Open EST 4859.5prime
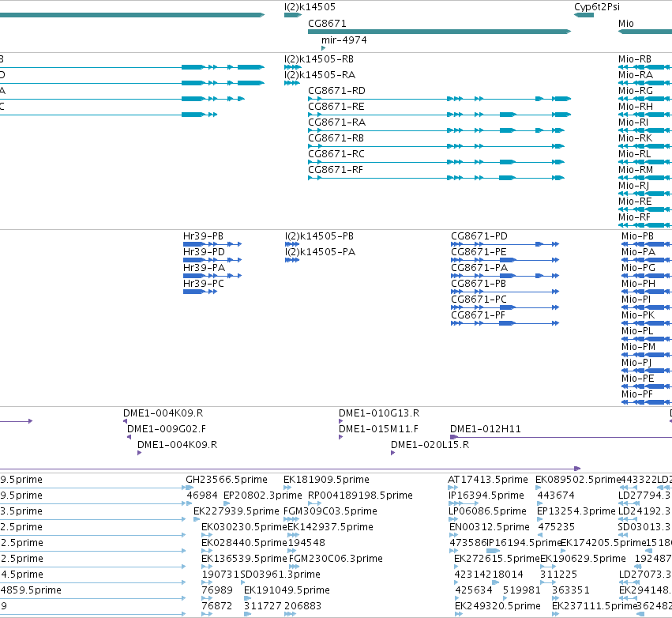 point(31,590)
